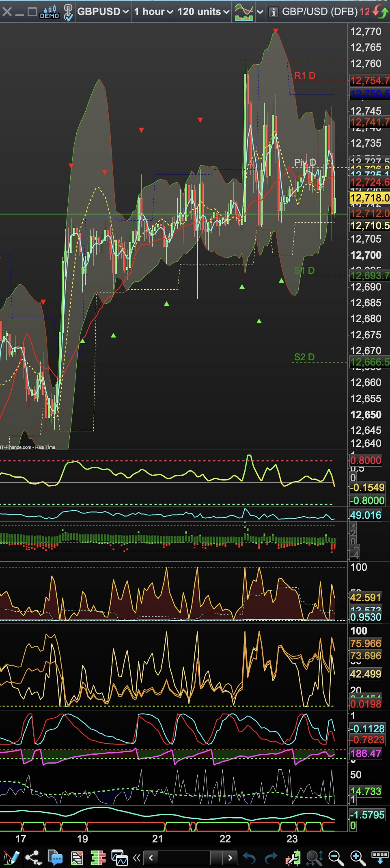Zoom in on the chart
Screen dimensions: 390x868
pos(358,858)
